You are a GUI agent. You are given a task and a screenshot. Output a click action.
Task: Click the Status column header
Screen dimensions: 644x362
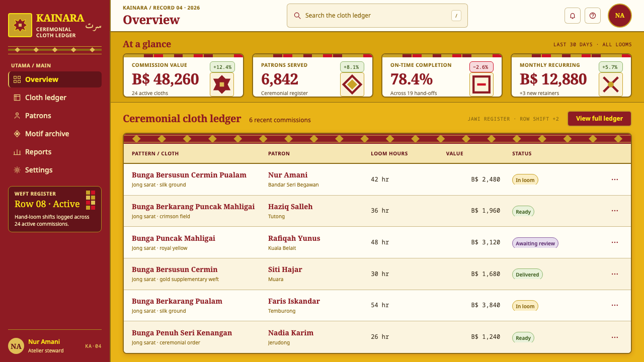[522, 153]
